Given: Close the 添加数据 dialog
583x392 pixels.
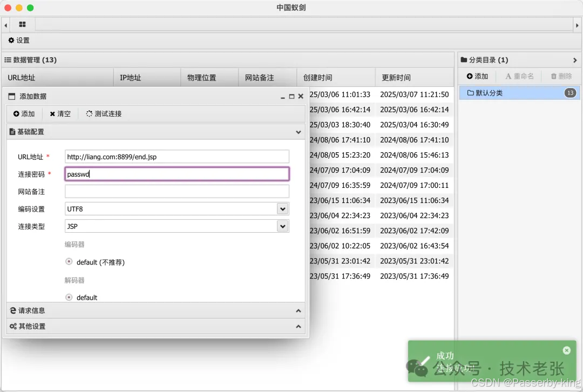Looking at the screenshot, I should (301, 96).
